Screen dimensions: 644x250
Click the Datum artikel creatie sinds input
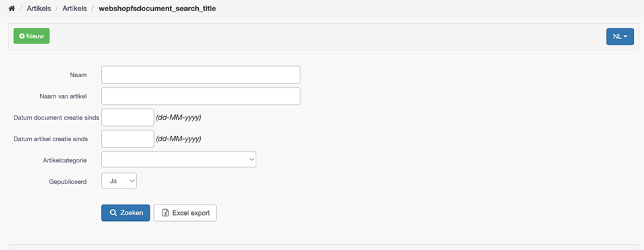[127, 139]
